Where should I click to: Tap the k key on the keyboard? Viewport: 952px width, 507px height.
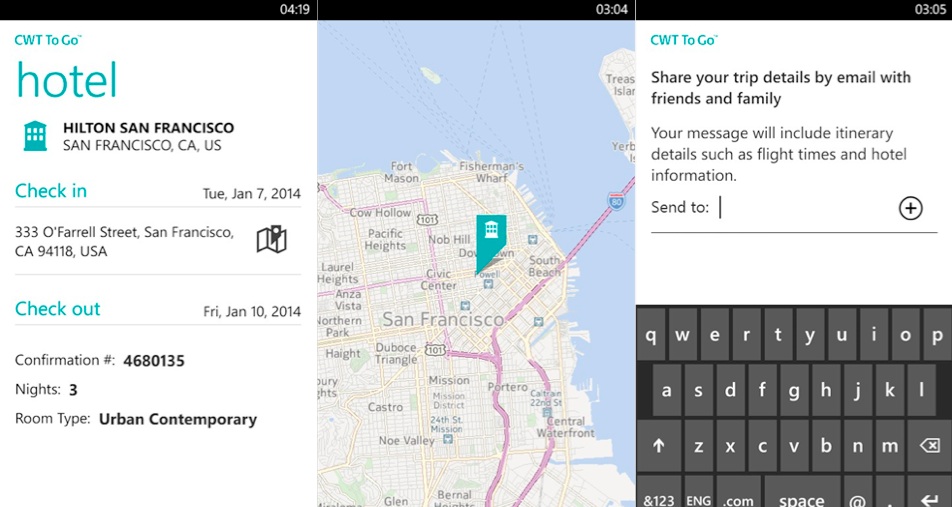tap(889, 390)
